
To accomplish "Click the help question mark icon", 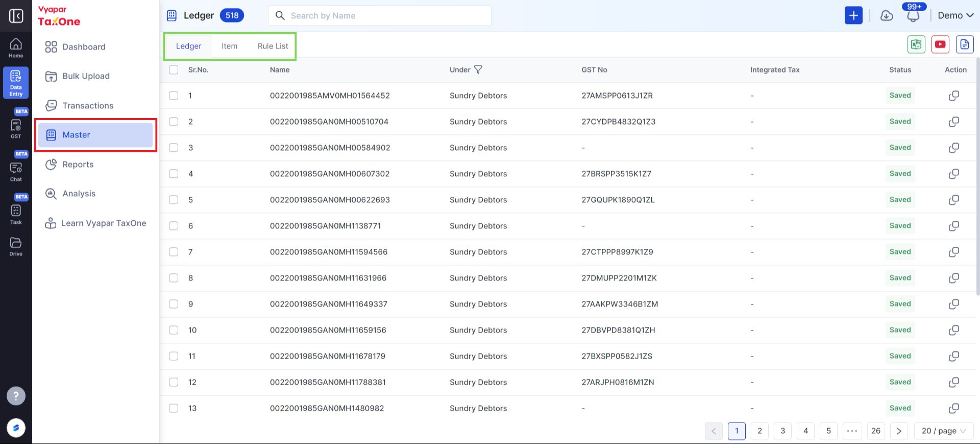I will pyautogui.click(x=16, y=395).
